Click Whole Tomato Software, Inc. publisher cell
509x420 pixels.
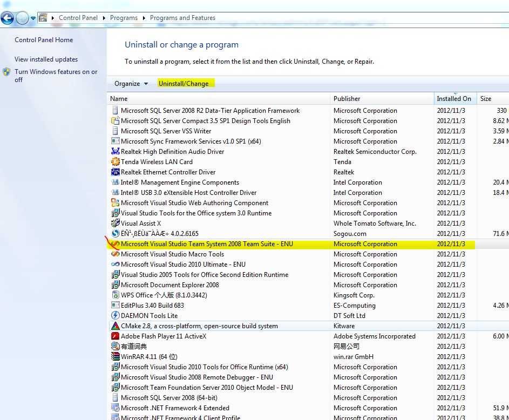point(375,223)
